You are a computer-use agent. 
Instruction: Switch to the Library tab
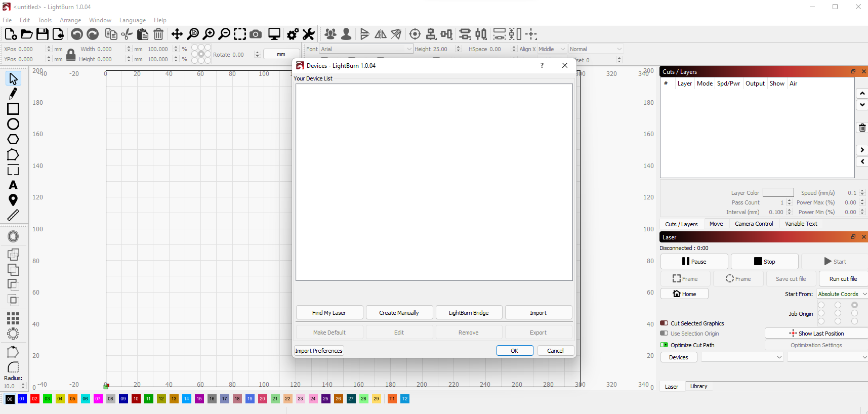coord(698,386)
